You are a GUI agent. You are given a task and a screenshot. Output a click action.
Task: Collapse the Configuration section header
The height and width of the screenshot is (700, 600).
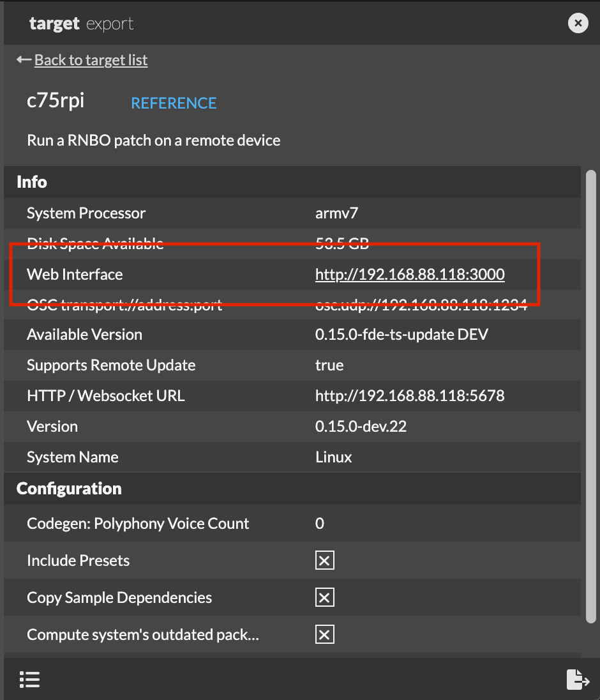[69, 489]
